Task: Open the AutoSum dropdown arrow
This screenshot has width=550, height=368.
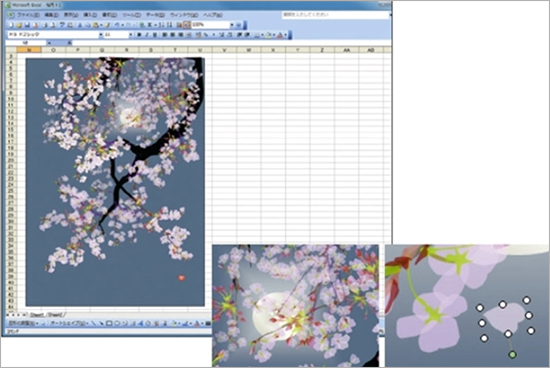Action: pyautogui.click(x=155, y=25)
